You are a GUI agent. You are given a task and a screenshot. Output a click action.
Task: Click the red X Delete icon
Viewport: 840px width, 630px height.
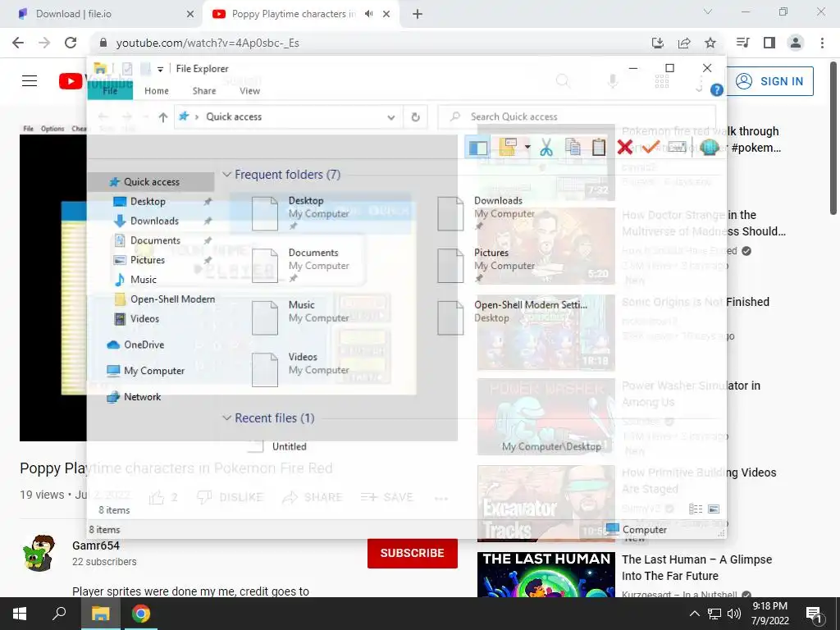point(624,147)
